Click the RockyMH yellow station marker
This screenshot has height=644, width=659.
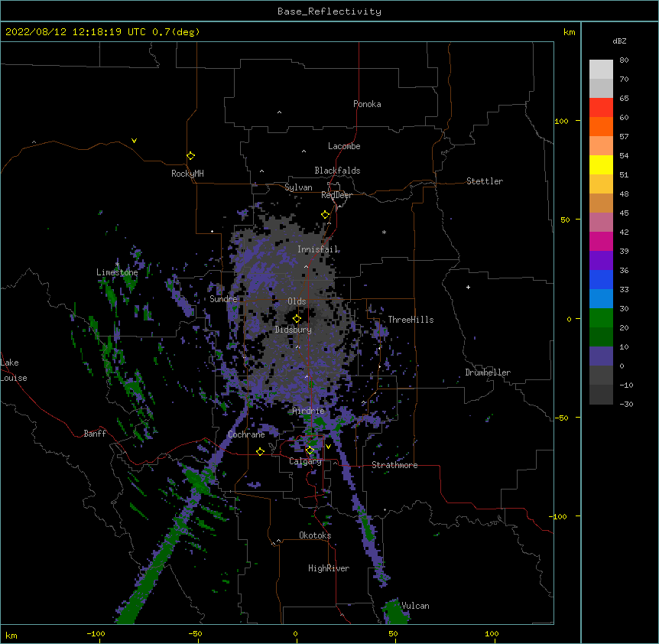[x=190, y=156]
